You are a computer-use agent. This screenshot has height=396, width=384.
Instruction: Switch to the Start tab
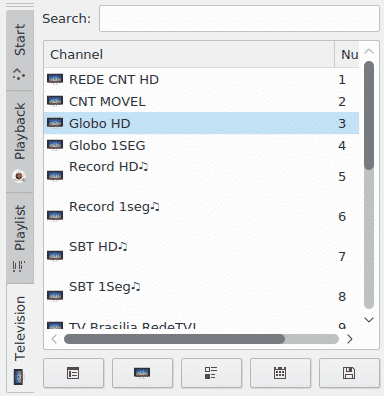tap(20, 50)
